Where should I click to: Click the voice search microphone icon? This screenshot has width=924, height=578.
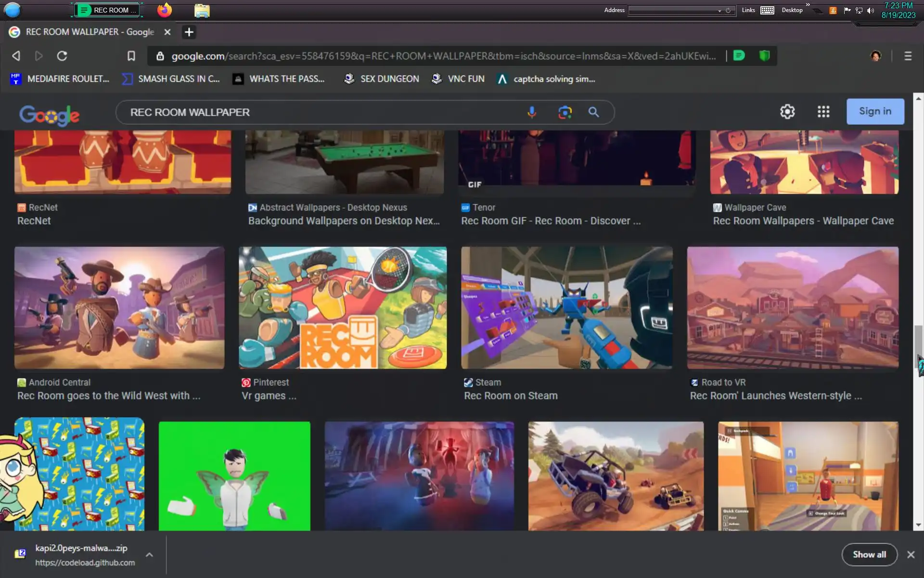pos(531,112)
